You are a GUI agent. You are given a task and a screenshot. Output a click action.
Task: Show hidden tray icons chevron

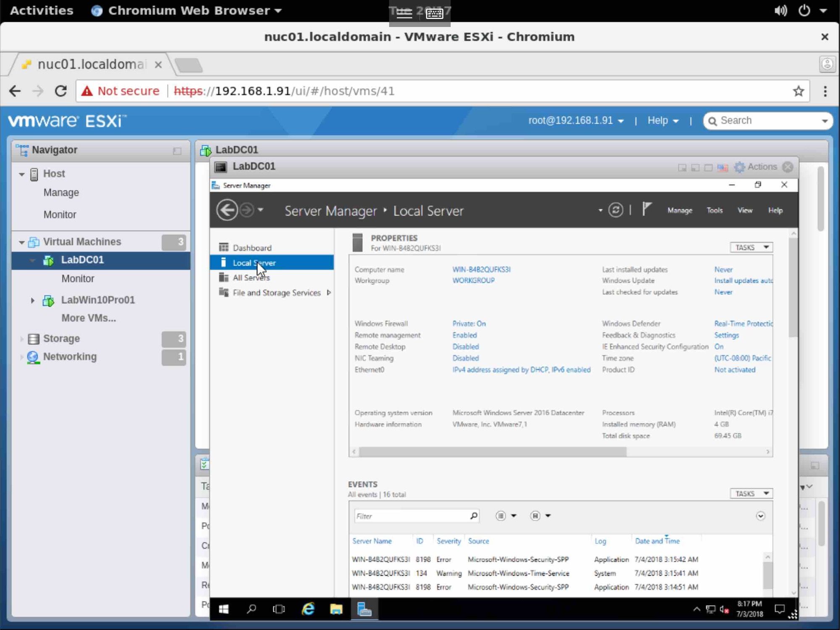(x=696, y=609)
